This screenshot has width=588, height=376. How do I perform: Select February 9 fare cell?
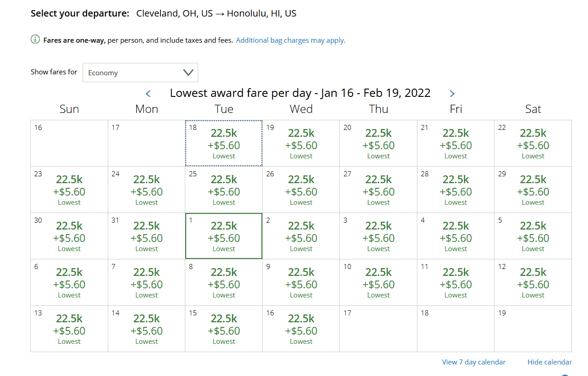301,282
